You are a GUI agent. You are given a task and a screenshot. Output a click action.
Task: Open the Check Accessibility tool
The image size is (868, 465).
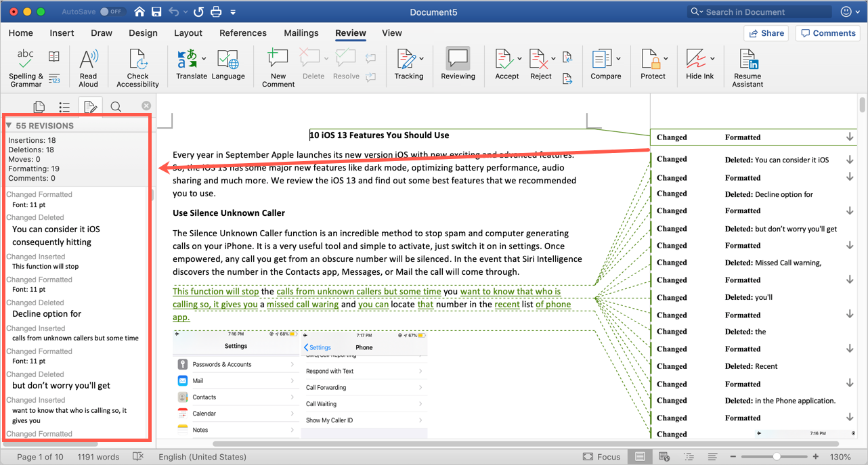click(137, 60)
